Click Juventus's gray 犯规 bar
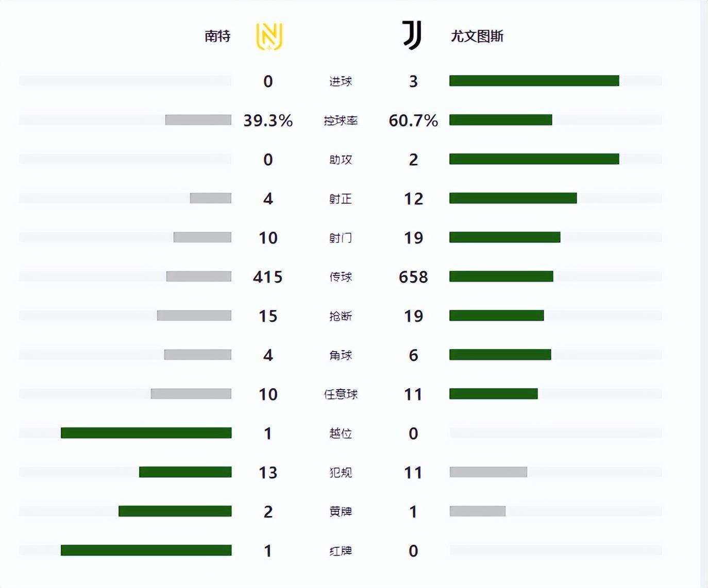This screenshot has width=708, height=588. 488,472
